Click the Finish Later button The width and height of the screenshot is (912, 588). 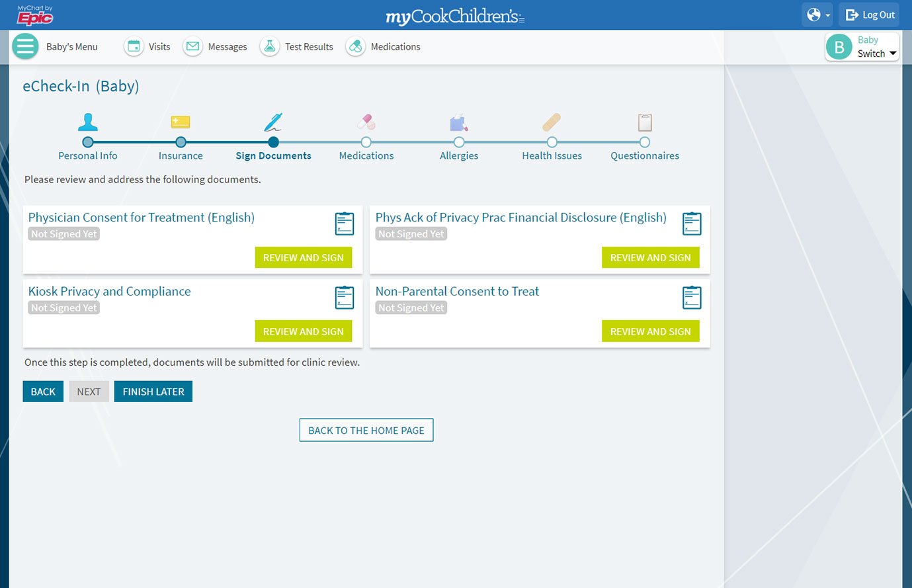[x=153, y=392]
